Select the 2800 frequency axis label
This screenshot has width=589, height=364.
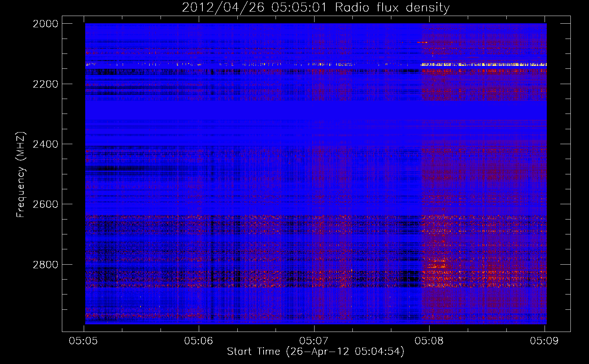[46, 265]
